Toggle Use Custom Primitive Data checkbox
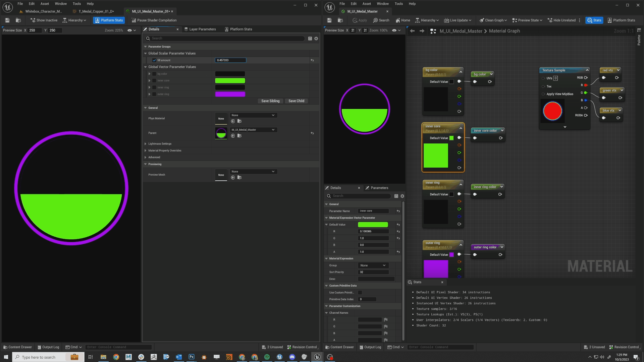The image size is (644, 362). pos(360,293)
